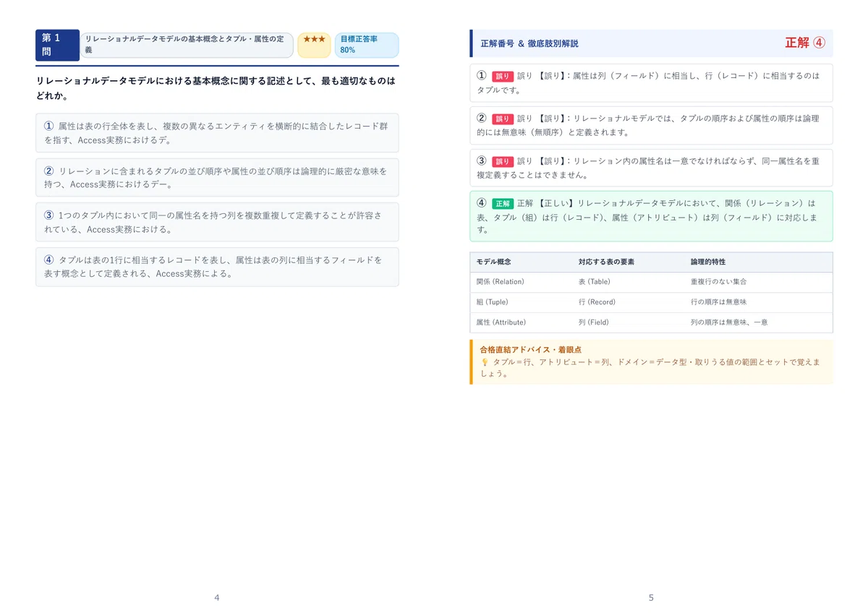
Task: Click the question sentence about 最も適切なものはどれか
Action: pos(216,88)
